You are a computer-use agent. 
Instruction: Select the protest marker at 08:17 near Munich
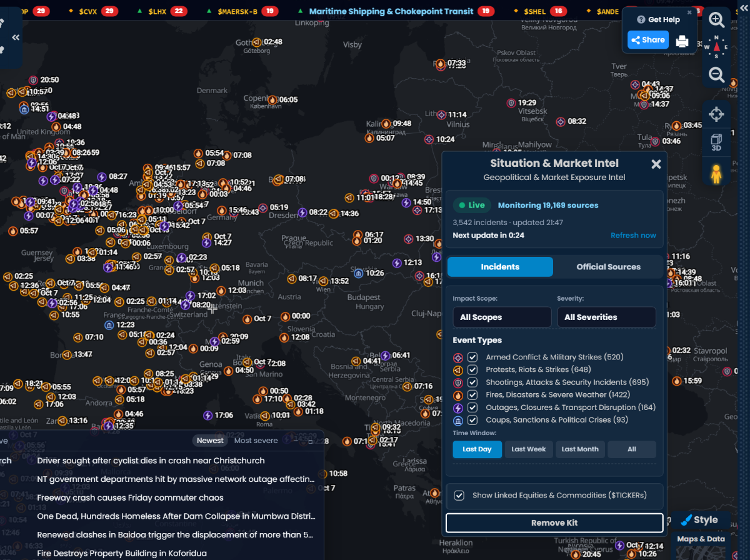pyautogui.click(x=291, y=279)
